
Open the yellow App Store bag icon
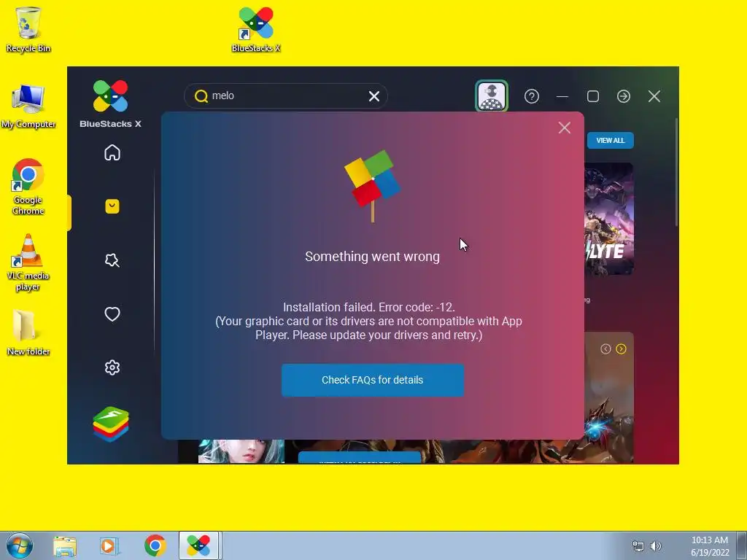112,206
